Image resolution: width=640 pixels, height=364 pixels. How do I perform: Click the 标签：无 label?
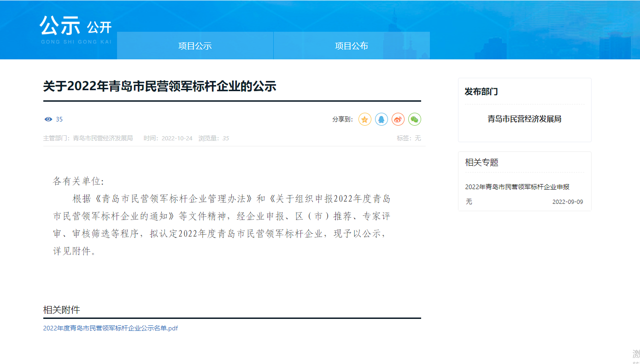[x=409, y=139]
